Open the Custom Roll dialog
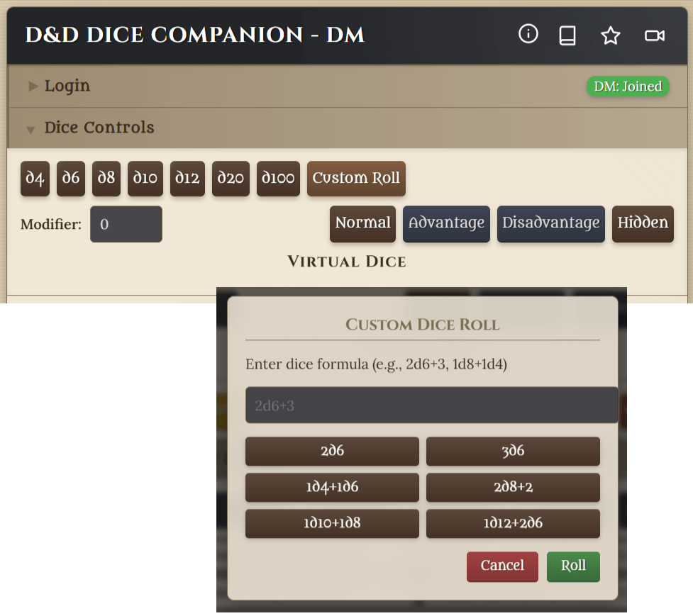 [356, 178]
